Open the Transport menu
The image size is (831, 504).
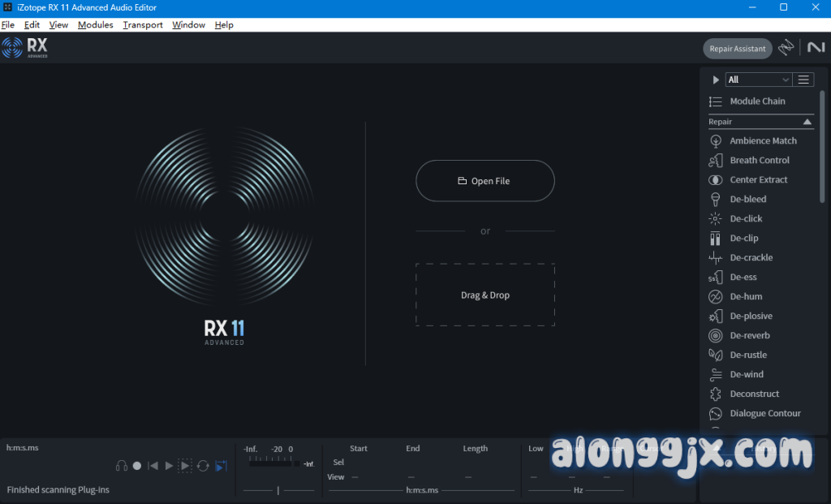pos(143,25)
